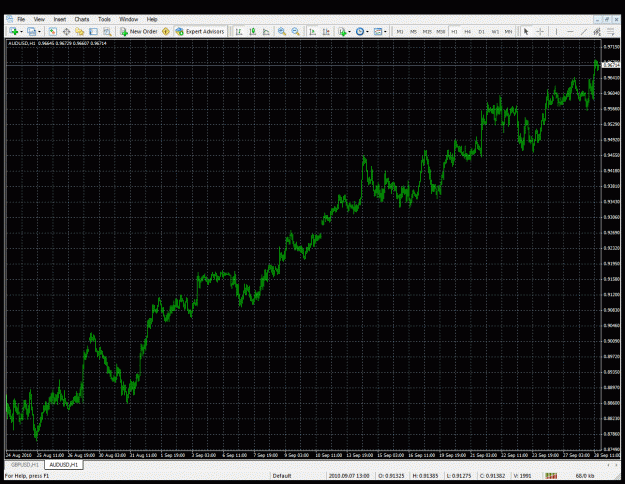The height and width of the screenshot is (484, 625).
Task: Open the Help menu
Action: click(152, 19)
